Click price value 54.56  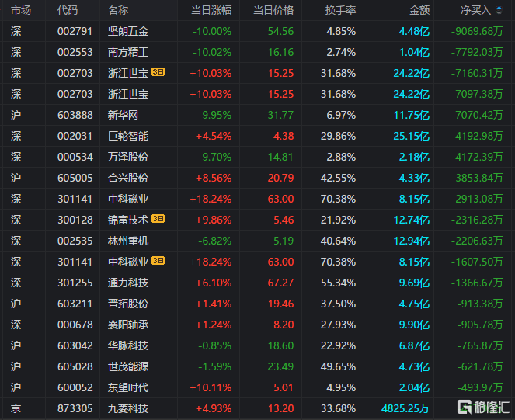click(x=281, y=32)
